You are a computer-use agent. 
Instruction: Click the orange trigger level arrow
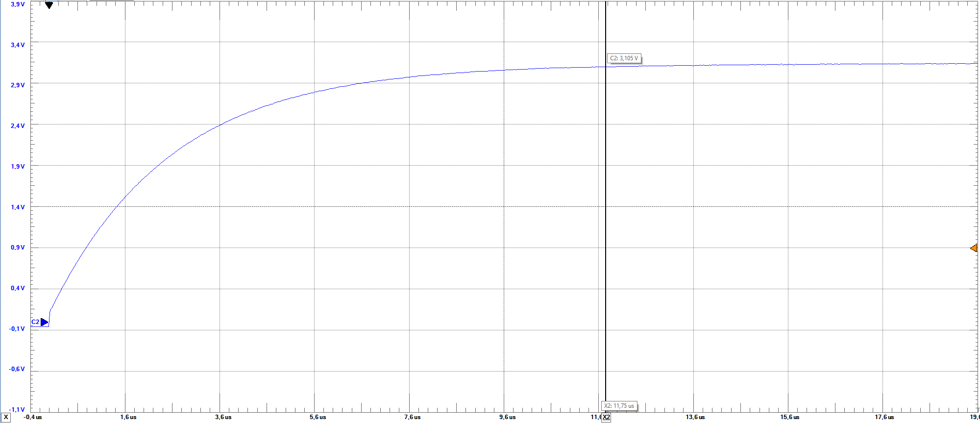974,248
